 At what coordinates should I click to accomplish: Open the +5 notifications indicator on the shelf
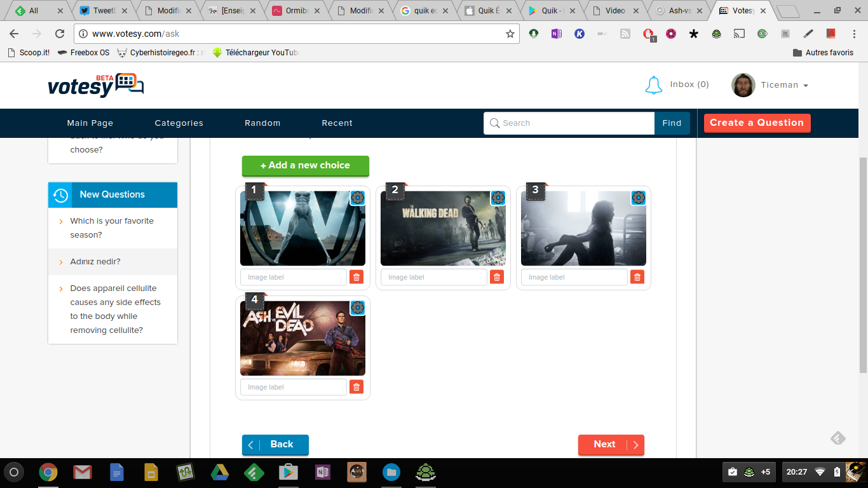[x=765, y=472]
